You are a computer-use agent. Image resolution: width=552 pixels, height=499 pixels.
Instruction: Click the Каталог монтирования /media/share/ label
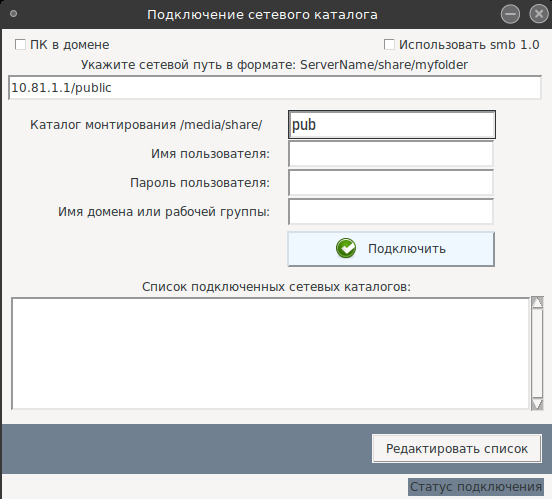[146, 125]
